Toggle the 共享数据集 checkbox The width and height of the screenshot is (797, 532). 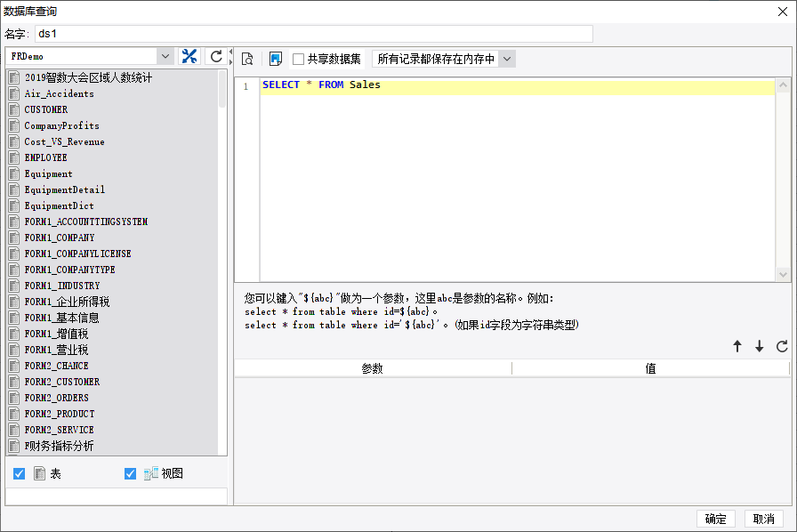click(x=298, y=59)
